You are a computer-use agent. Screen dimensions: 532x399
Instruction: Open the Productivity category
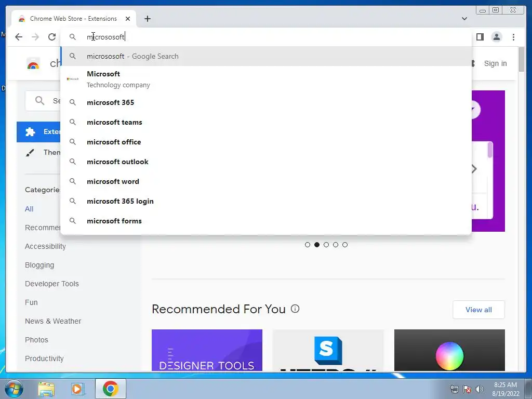coord(45,358)
